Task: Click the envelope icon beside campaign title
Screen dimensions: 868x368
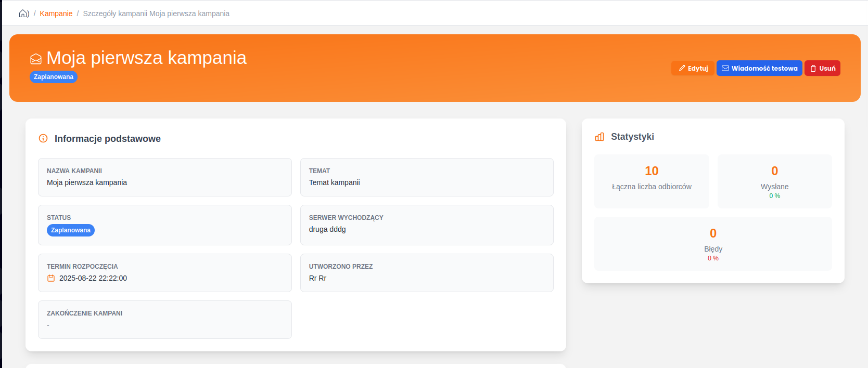Action: point(36,59)
